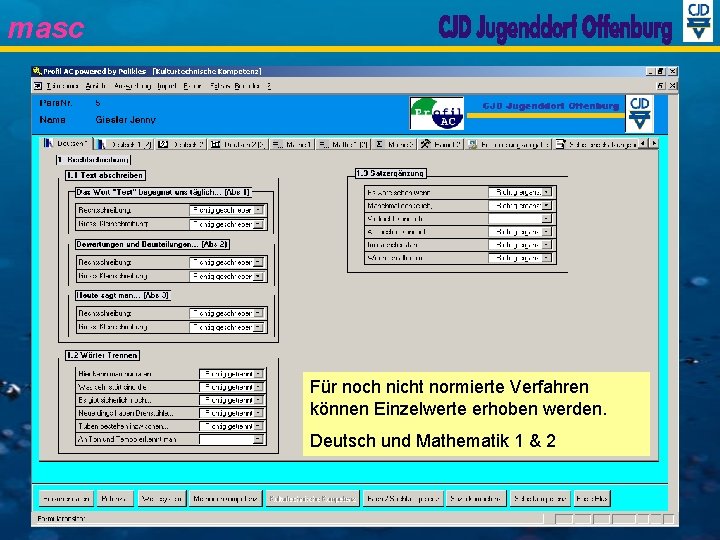Open the Mathe 1 tab
This screenshot has height=540, width=720.
292,145
